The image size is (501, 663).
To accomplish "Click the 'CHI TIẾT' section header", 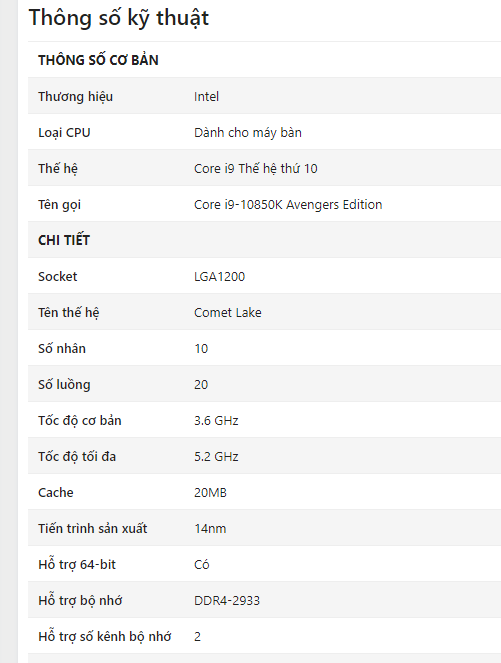I will click(64, 240).
